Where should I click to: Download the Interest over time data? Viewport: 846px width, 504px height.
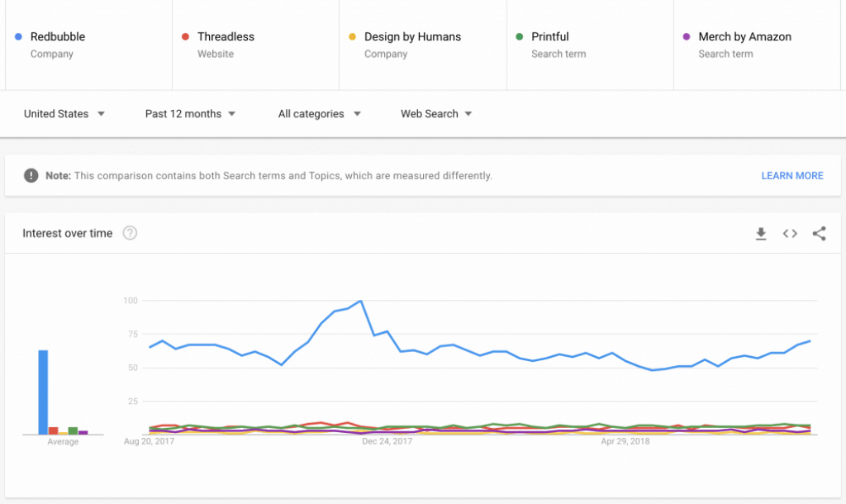(x=761, y=234)
